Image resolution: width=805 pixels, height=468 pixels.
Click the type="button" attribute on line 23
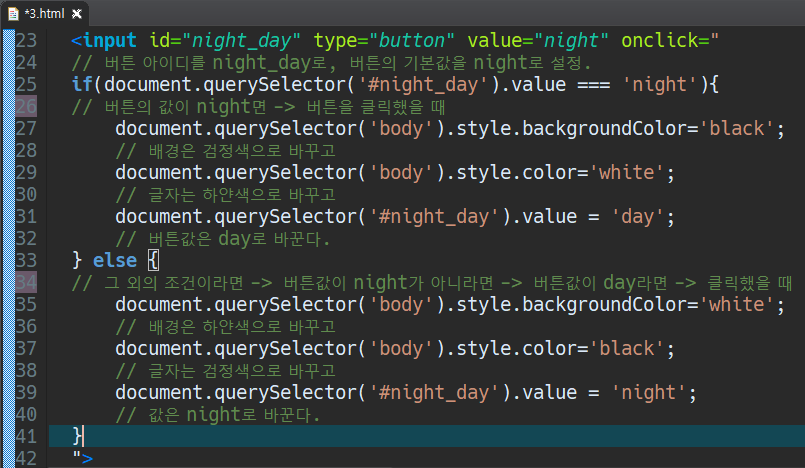pos(384,41)
